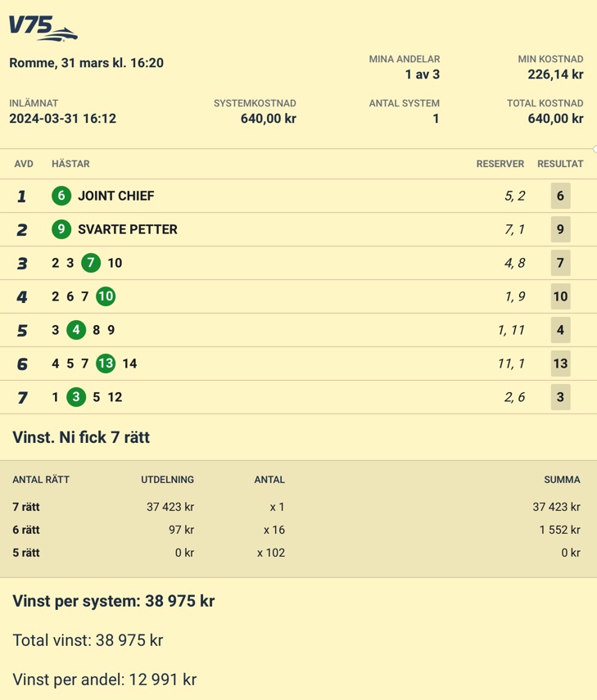
Task: Click result box 6 for race 1
Action: pos(560,196)
